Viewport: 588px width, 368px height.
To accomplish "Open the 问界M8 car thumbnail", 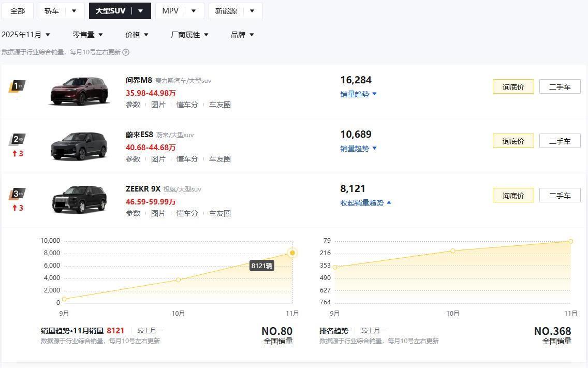I will pos(79,91).
